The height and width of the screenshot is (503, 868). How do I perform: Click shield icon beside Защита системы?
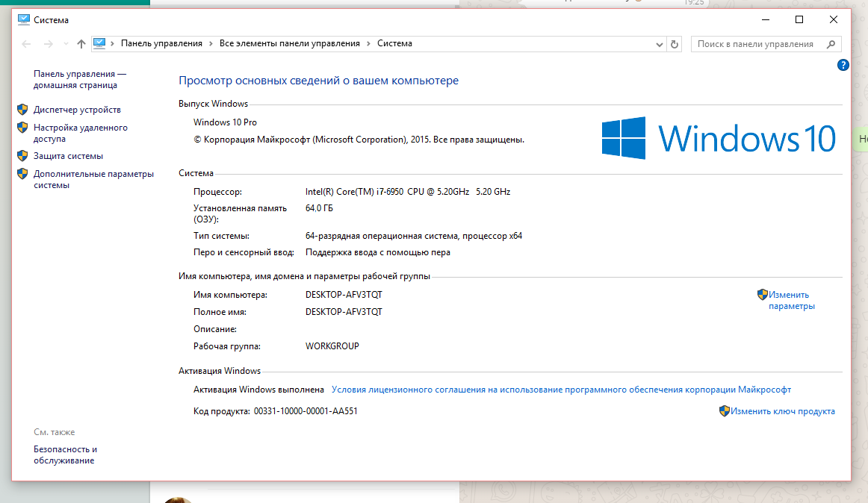pos(22,155)
